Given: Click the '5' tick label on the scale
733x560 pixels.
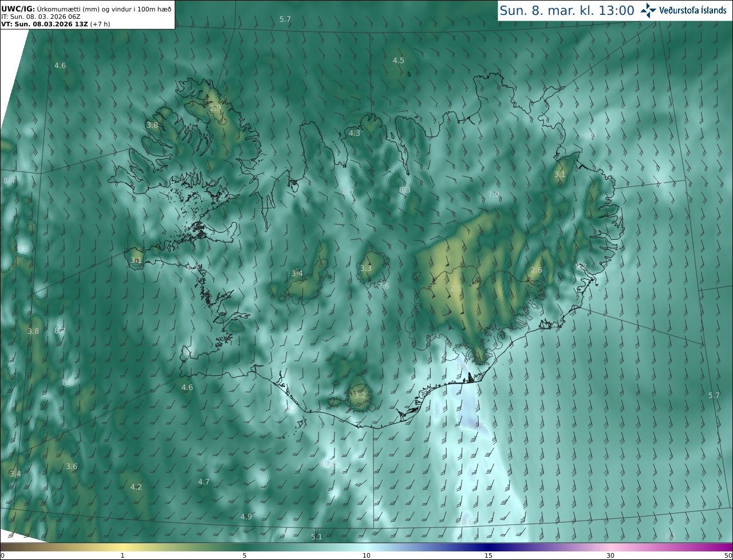Looking at the screenshot, I should 245,555.
